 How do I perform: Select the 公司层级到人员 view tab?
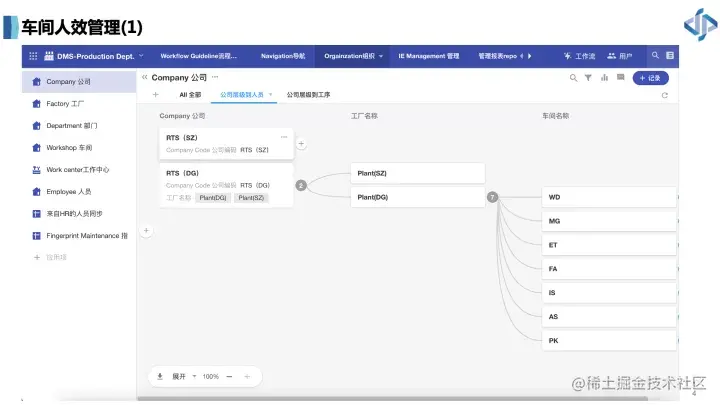pos(242,95)
